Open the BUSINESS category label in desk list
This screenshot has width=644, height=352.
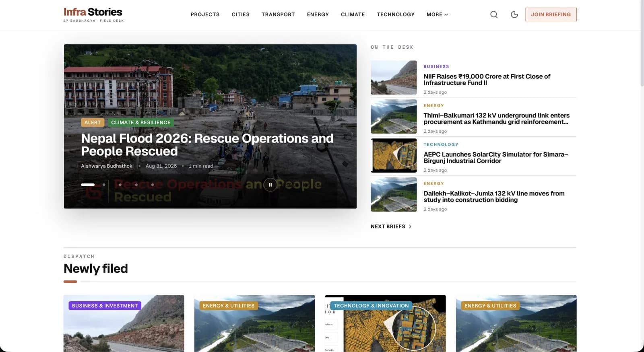(436, 67)
